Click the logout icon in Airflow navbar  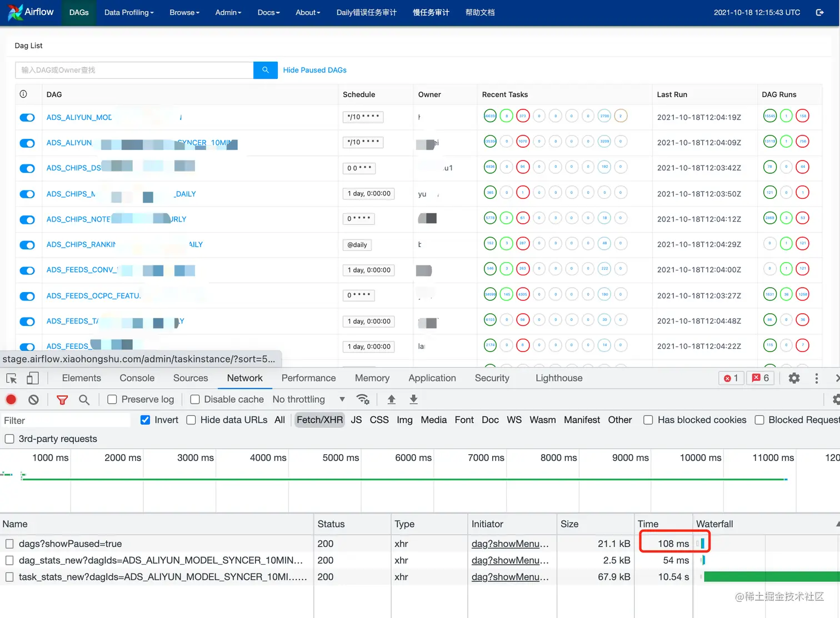coord(819,12)
